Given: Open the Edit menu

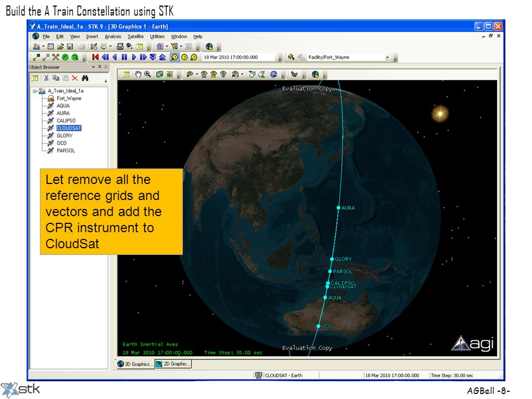Looking at the screenshot, I should tap(60, 37).
